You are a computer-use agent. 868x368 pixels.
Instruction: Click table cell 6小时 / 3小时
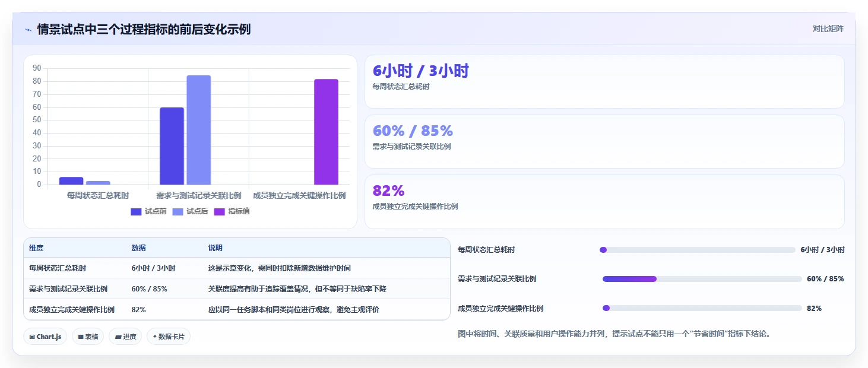153,268
